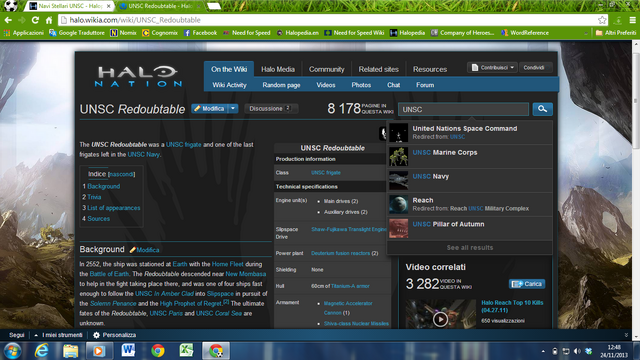Open Facebook bookmark
This screenshot has height=360, width=640.
point(200,33)
